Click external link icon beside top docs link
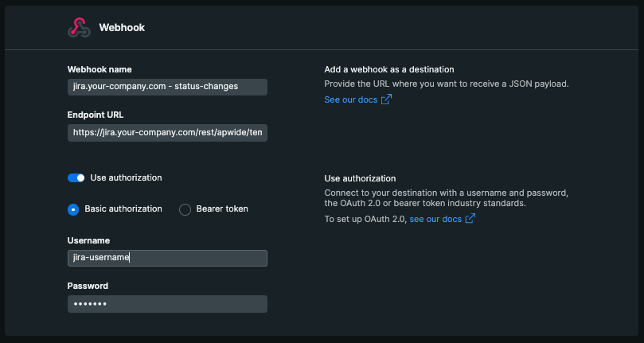 click(x=386, y=99)
